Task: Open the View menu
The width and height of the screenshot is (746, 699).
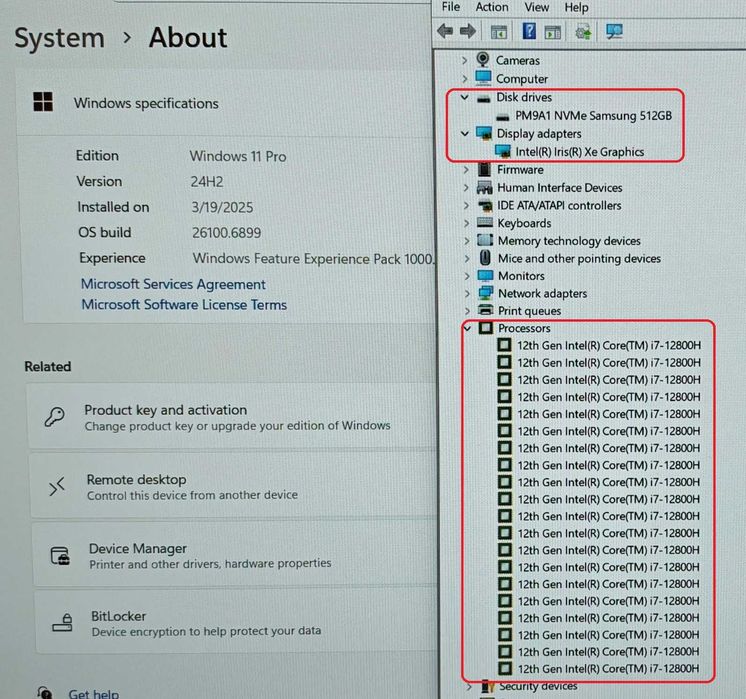Action: click(x=536, y=7)
